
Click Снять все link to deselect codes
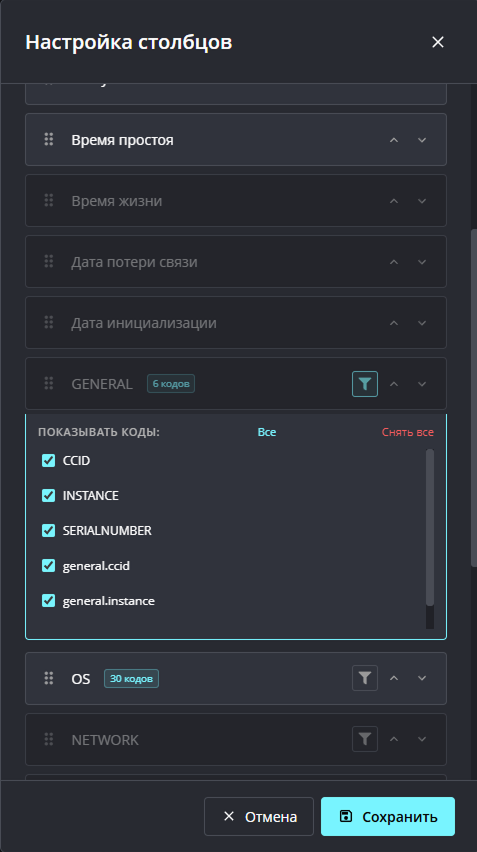[407, 432]
